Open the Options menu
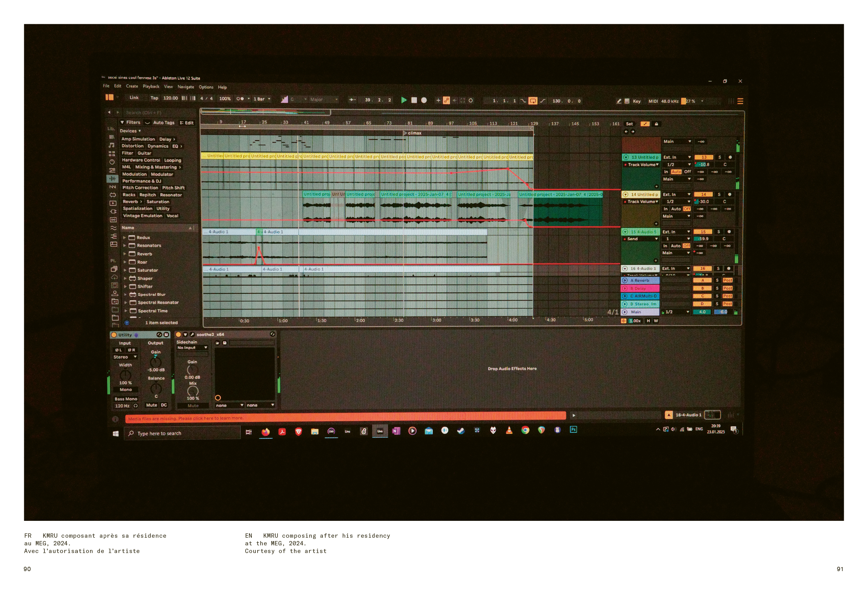This screenshot has width=868, height=591. (x=206, y=87)
